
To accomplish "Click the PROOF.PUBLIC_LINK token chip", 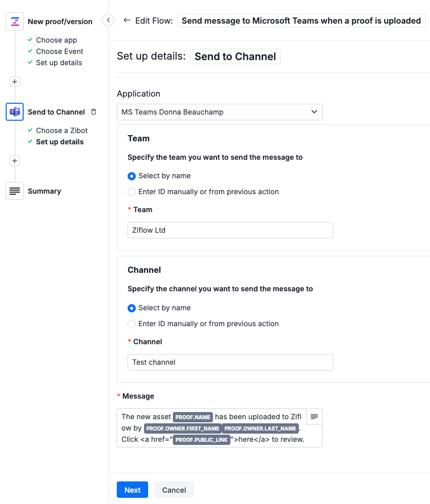I will (x=202, y=440).
